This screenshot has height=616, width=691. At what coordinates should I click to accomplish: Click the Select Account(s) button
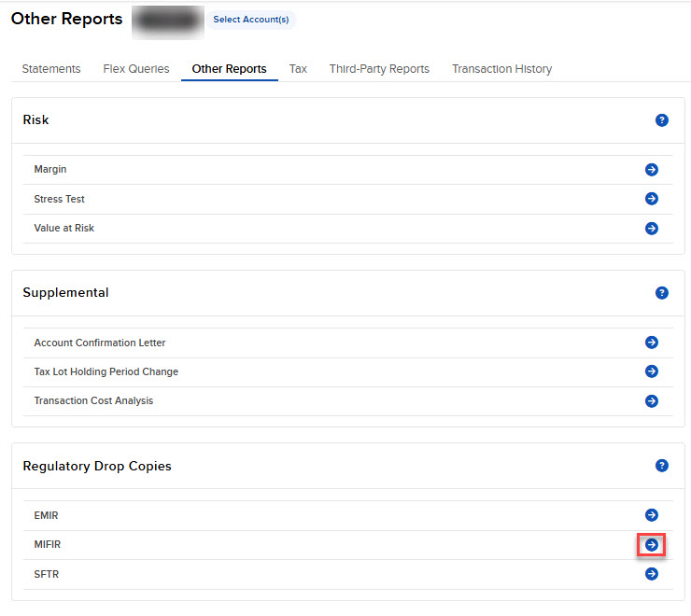pyautogui.click(x=250, y=20)
